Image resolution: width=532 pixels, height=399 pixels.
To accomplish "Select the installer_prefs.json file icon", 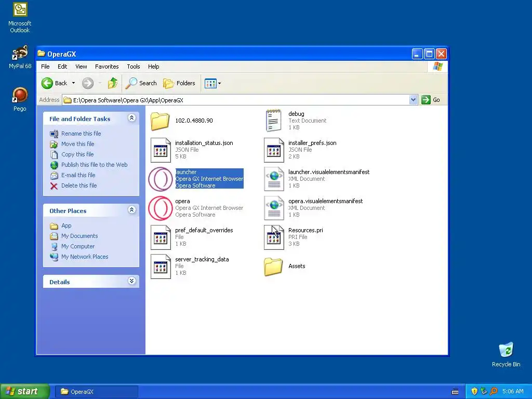I will 274,150.
